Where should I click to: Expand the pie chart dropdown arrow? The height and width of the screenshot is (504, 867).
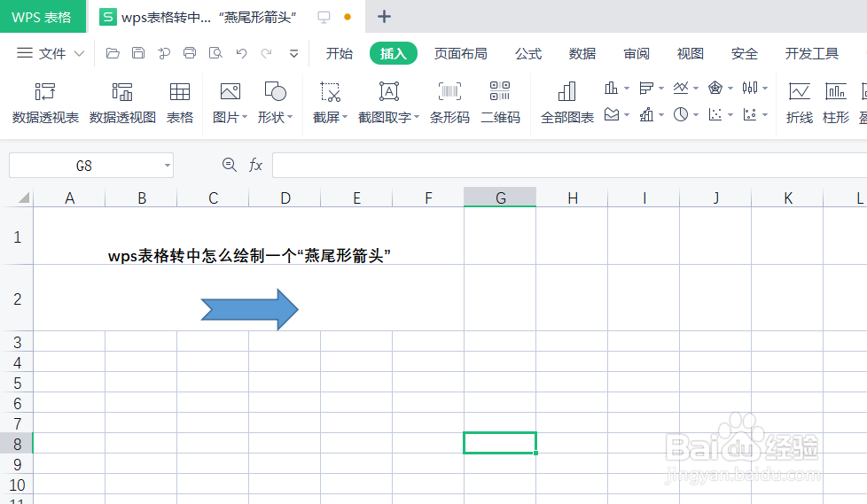(696, 114)
